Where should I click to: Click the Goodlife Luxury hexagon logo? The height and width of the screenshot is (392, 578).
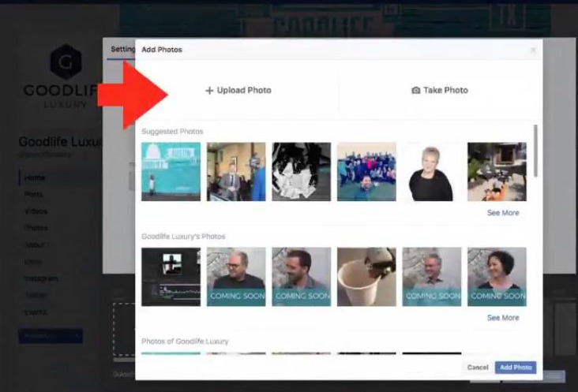click(66, 62)
